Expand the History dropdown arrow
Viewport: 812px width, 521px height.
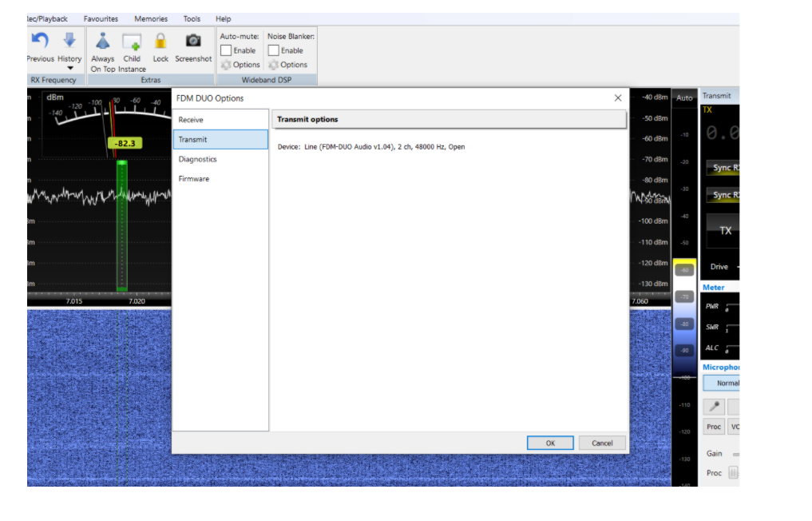pos(69,69)
